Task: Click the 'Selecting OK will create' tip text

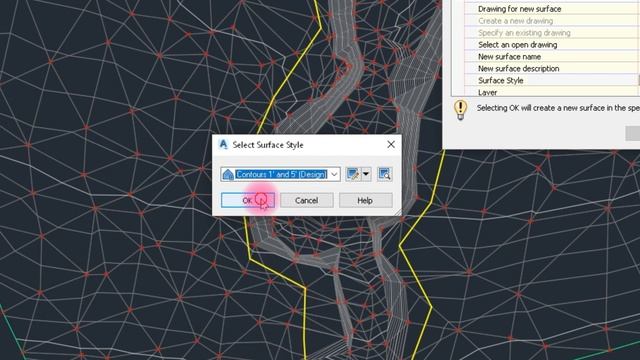Action: click(558, 108)
